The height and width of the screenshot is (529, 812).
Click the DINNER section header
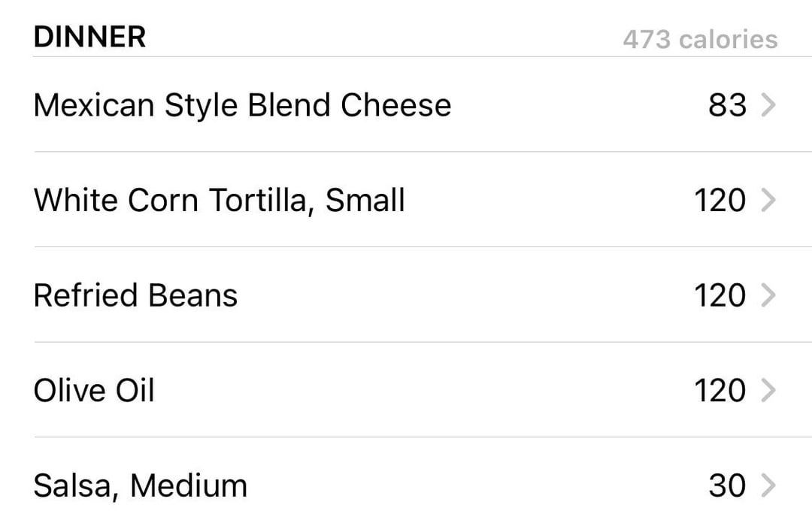click(89, 37)
